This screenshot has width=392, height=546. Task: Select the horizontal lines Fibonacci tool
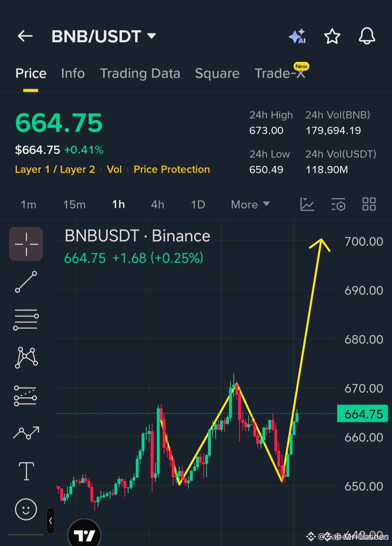tap(26, 320)
